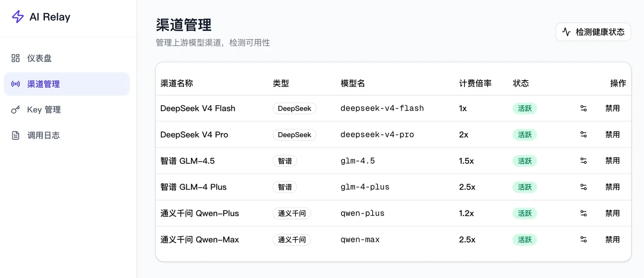This screenshot has width=644, height=278.
Task: Click the AI Relay title text
Action: (50, 17)
